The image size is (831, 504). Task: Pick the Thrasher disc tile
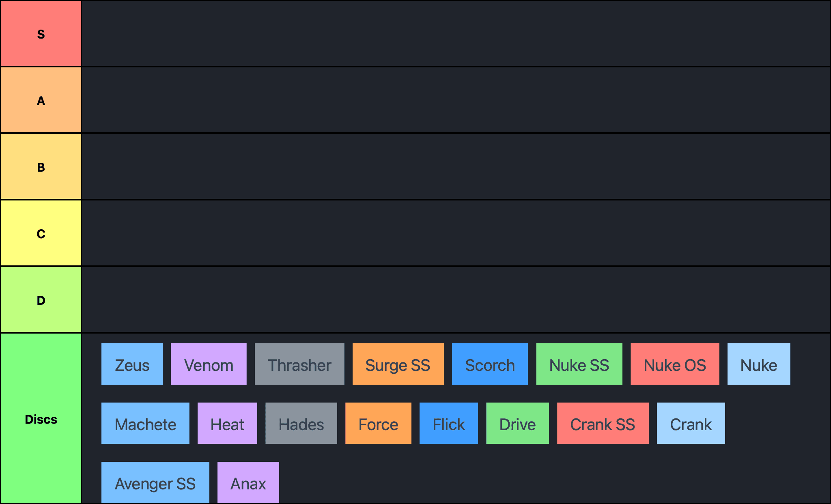coord(299,364)
